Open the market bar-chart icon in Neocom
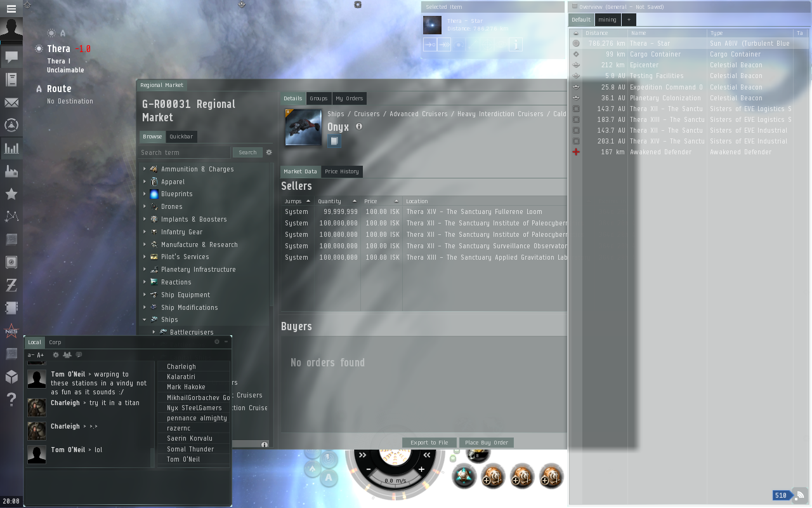The width and height of the screenshot is (812, 508). (11, 149)
